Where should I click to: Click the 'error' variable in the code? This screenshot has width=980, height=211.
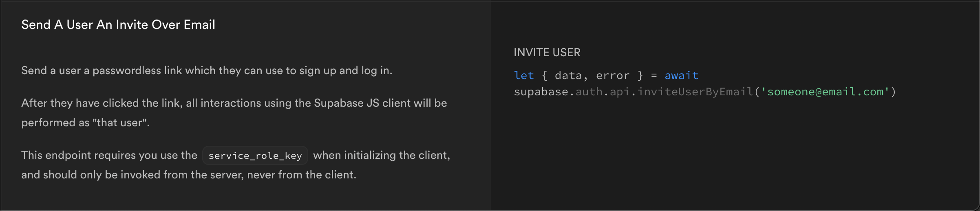point(613,76)
